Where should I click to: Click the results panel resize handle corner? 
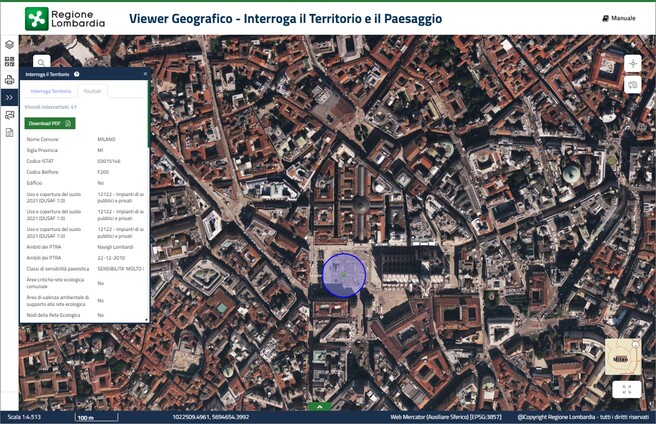[146, 320]
